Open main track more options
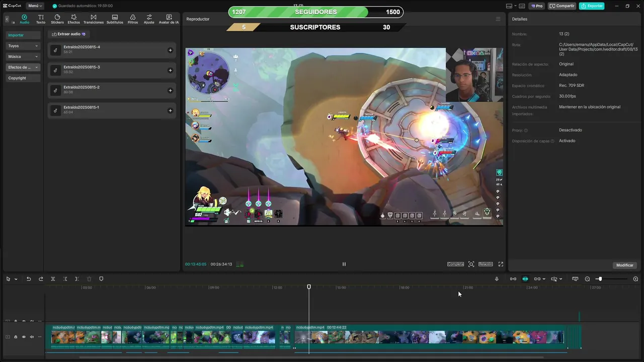644x362 pixels. coord(40,337)
